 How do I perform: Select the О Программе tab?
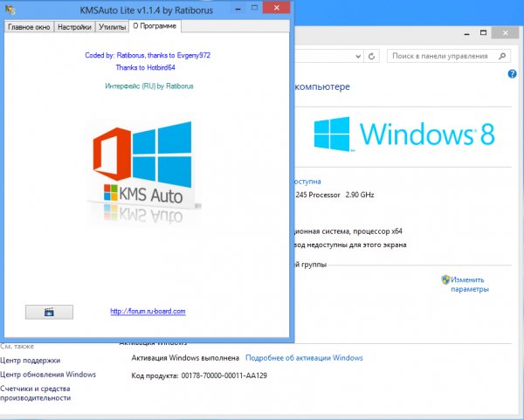coord(155,26)
